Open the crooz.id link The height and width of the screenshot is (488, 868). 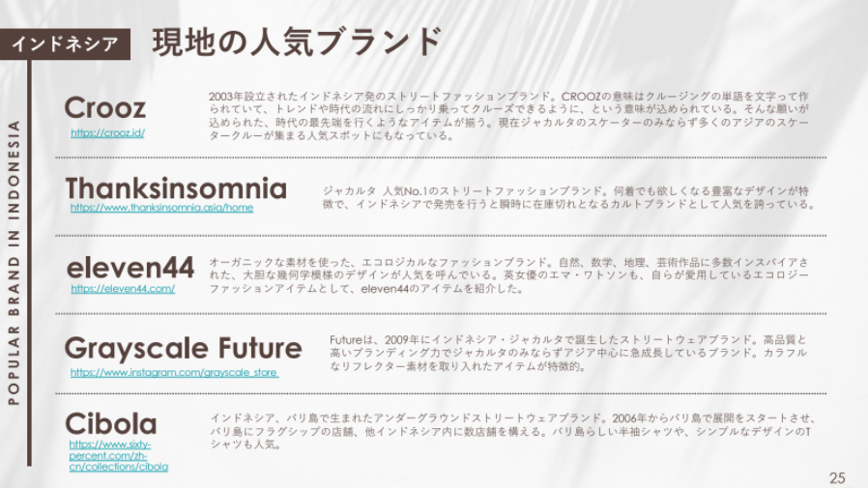coord(107,132)
